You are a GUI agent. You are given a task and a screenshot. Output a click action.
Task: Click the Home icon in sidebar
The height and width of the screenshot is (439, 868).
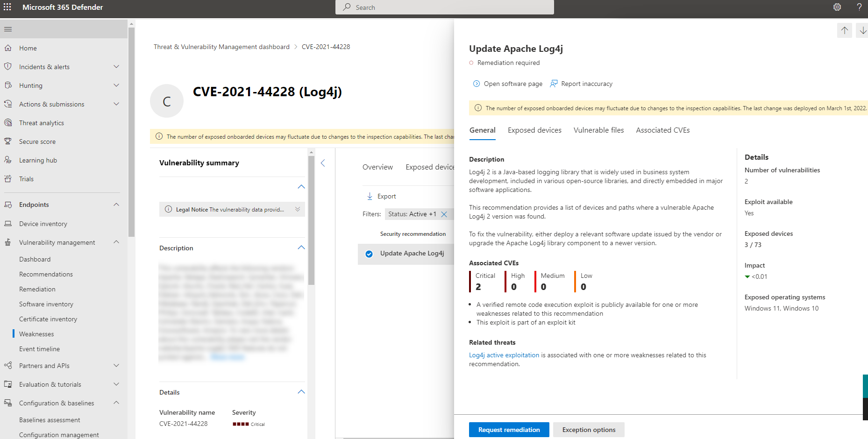8,48
